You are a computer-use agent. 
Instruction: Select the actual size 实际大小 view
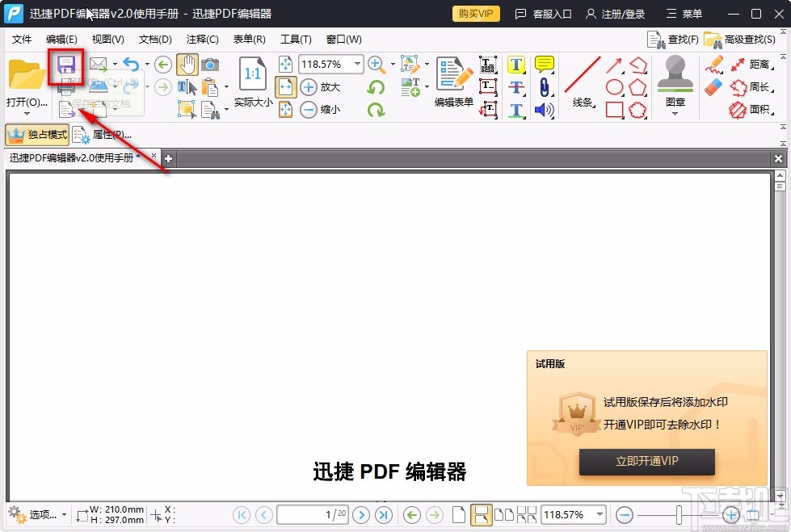pyautogui.click(x=251, y=81)
